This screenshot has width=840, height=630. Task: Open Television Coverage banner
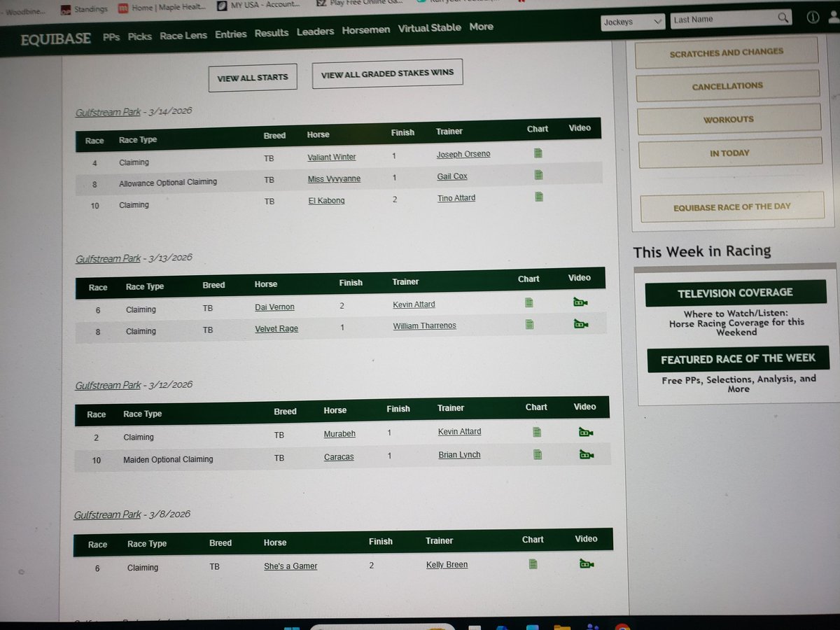tap(735, 293)
